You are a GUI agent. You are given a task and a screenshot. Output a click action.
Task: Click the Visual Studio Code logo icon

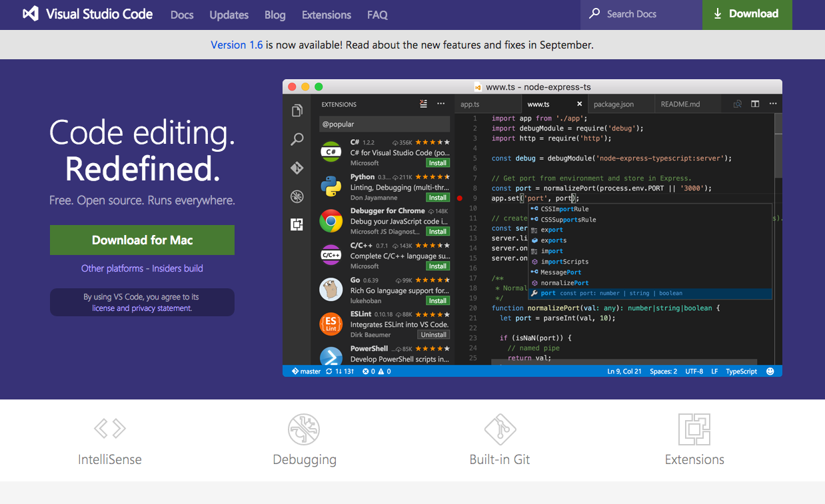point(31,14)
